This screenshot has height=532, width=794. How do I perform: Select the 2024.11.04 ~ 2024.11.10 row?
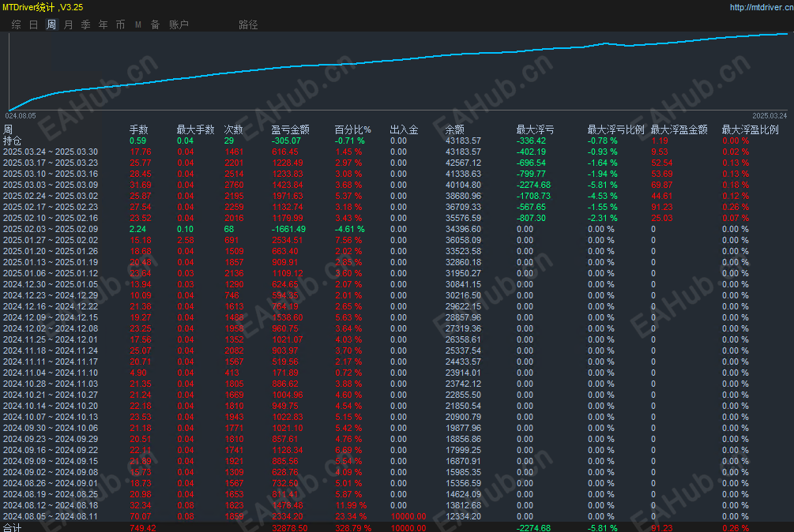(397, 373)
